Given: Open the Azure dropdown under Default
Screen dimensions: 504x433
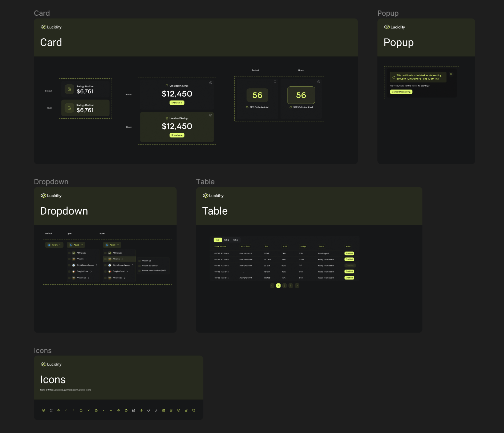Looking at the screenshot, I should coord(54,245).
